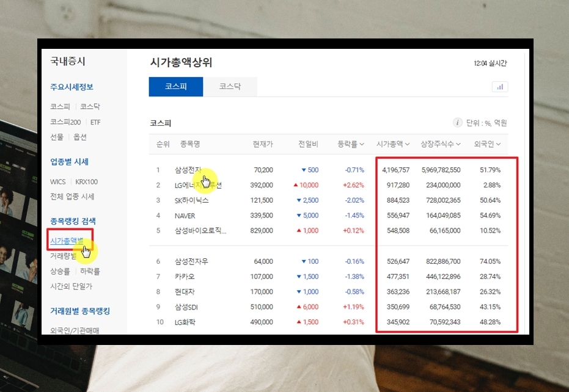Open 외국인/기관매매 link
569x392 pixels.
pos(75,330)
